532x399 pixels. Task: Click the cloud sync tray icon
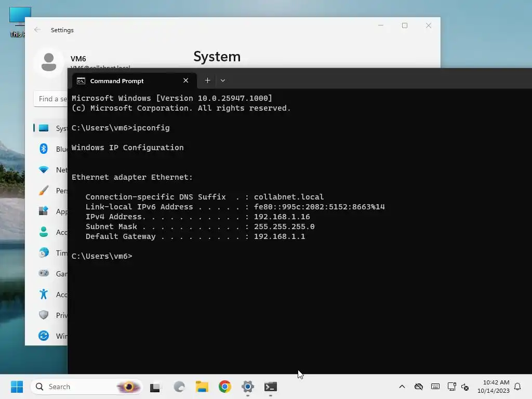click(419, 387)
